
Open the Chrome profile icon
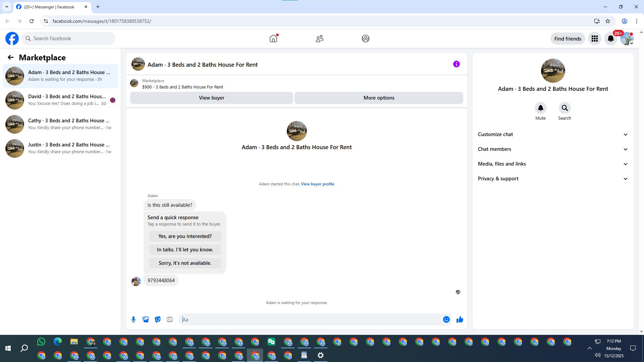pos(625,21)
